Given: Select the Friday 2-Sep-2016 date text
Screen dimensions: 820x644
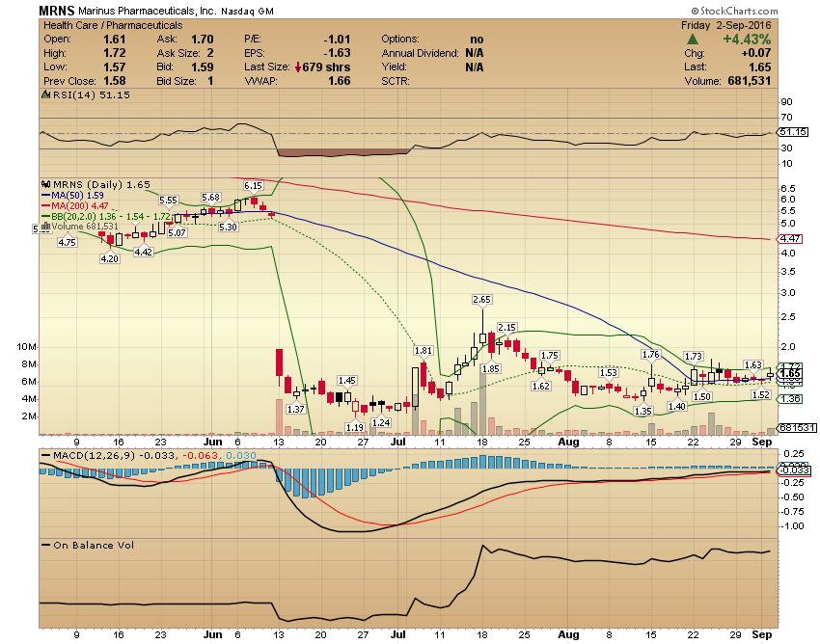Looking at the screenshot, I should [x=725, y=25].
